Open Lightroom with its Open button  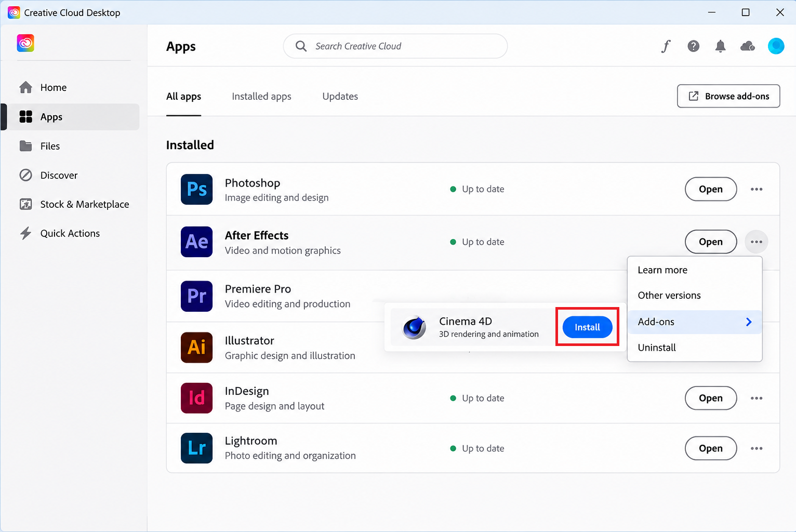pos(710,448)
